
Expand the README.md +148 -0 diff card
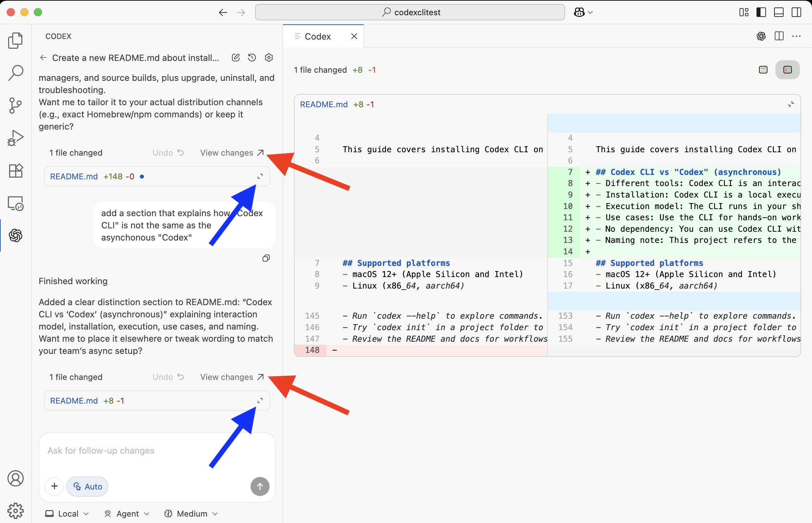point(260,176)
